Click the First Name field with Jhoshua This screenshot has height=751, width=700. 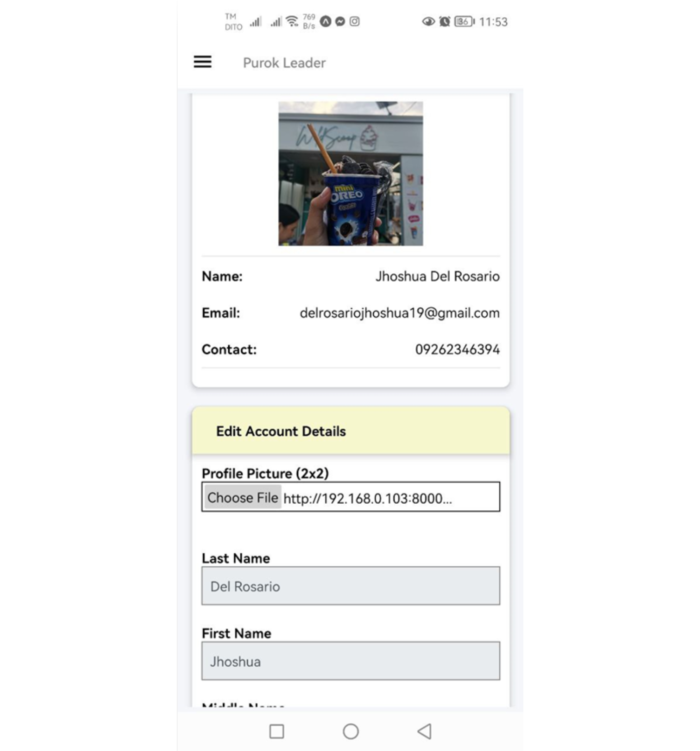pyautogui.click(x=350, y=661)
